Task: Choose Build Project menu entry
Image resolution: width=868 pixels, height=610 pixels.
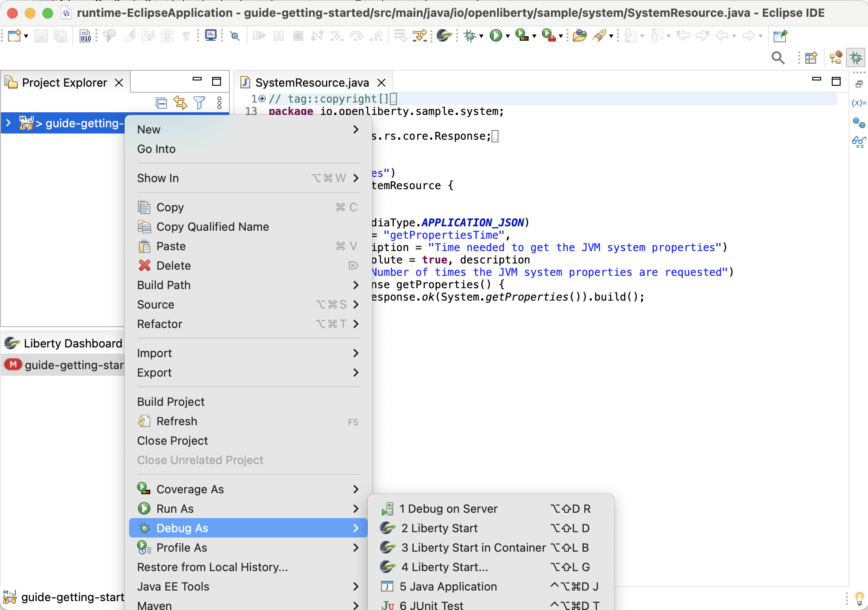Action: pos(248,402)
